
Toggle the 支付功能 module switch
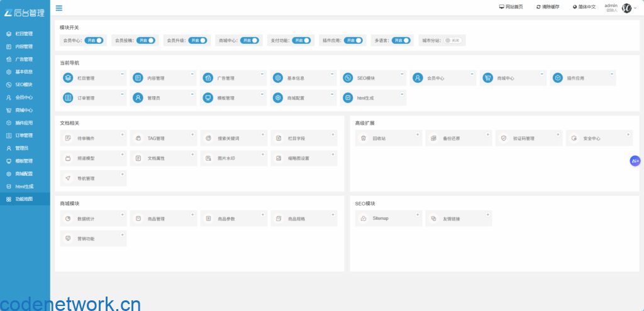301,40
